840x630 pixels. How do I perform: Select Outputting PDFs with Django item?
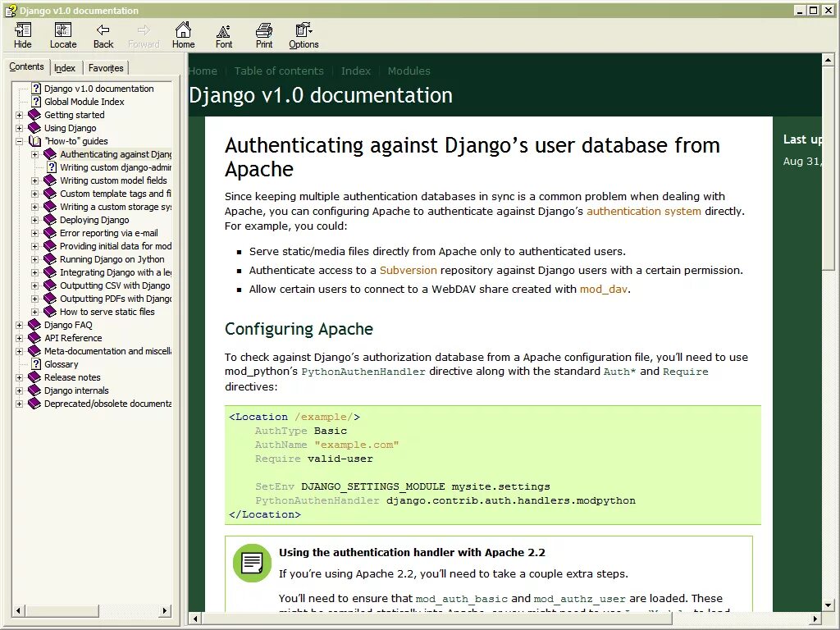(115, 299)
